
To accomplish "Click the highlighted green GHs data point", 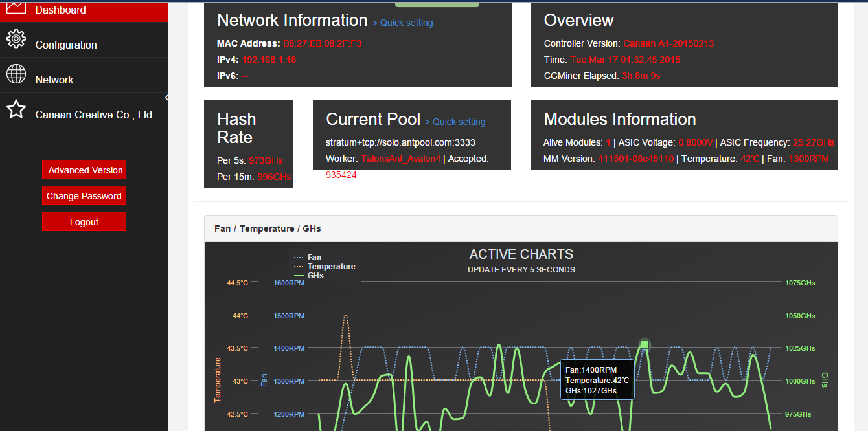I will [645, 344].
